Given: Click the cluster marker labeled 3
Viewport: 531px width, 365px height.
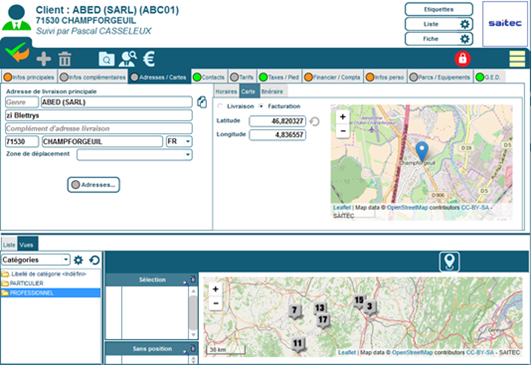Looking at the screenshot, I should (369, 308).
